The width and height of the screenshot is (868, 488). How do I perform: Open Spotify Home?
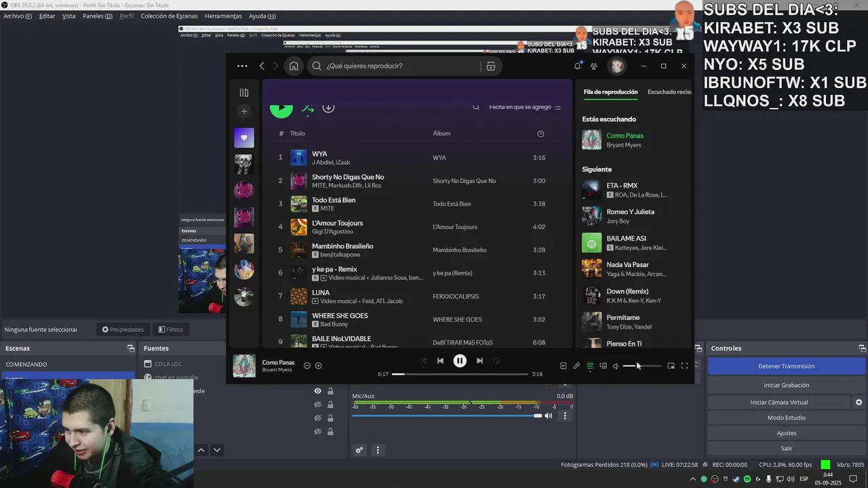click(x=294, y=66)
